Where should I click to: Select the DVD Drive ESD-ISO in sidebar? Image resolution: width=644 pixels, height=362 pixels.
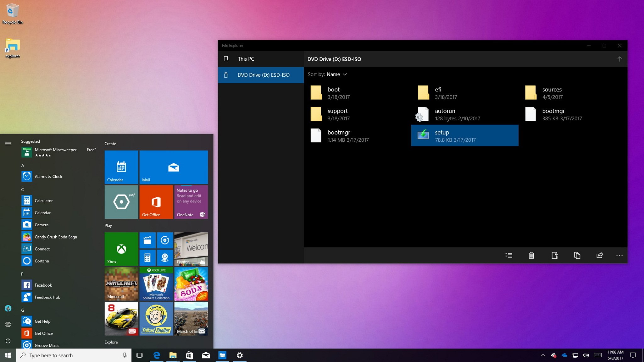tap(261, 74)
